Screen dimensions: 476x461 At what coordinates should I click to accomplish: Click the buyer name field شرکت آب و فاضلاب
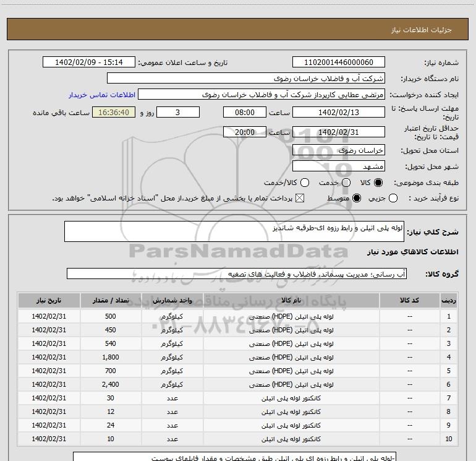(x=246, y=78)
